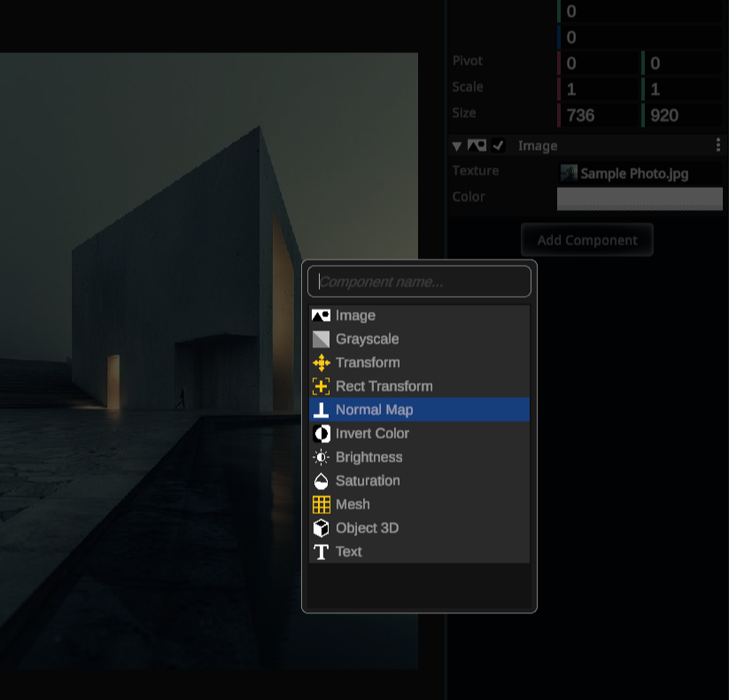This screenshot has height=700, width=729.
Task: Click the Image component title text
Action: [x=538, y=146]
